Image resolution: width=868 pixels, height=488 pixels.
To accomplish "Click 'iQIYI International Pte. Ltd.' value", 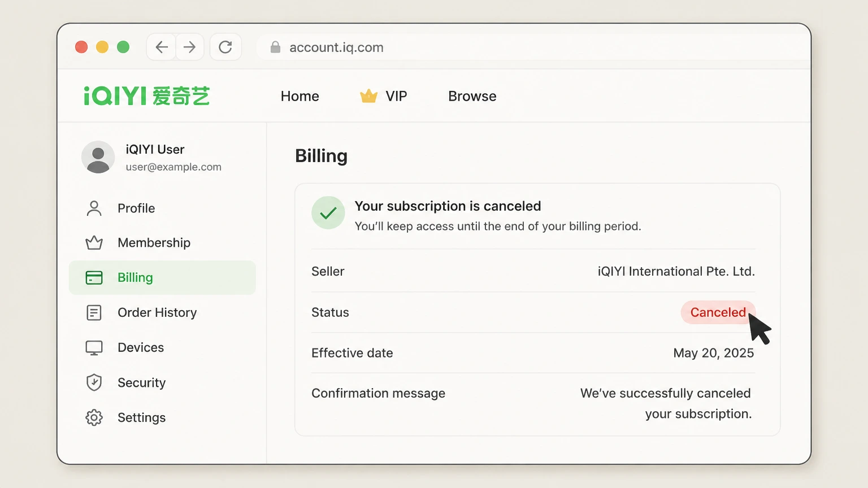I will pyautogui.click(x=676, y=272).
